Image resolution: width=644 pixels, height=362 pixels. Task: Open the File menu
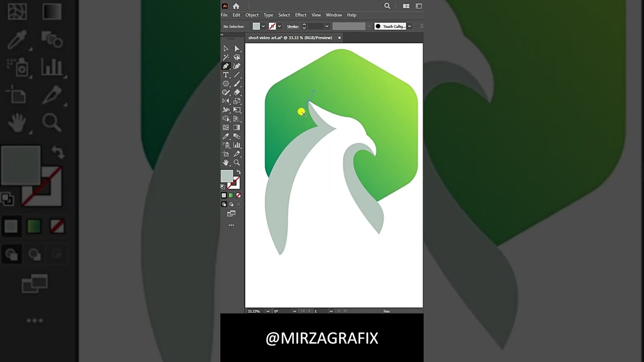(x=224, y=15)
